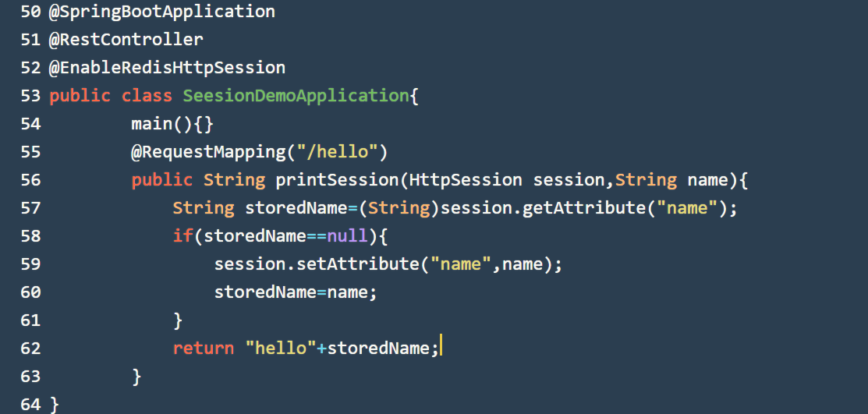
Task: Click the @EnableRedisHttpSession annotation text
Action: (x=167, y=68)
